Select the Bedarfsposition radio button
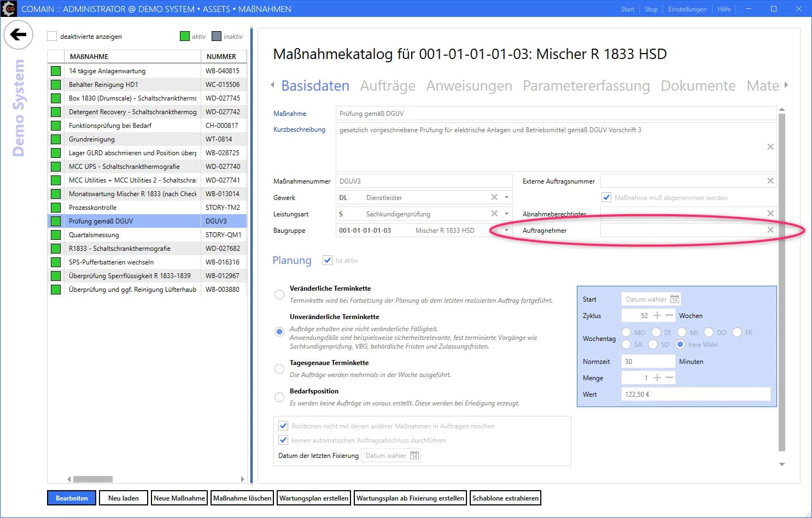812x518 pixels. click(x=279, y=397)
